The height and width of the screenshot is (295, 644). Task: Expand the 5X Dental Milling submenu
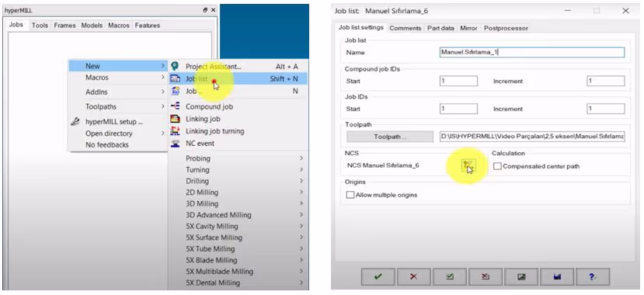238,283
